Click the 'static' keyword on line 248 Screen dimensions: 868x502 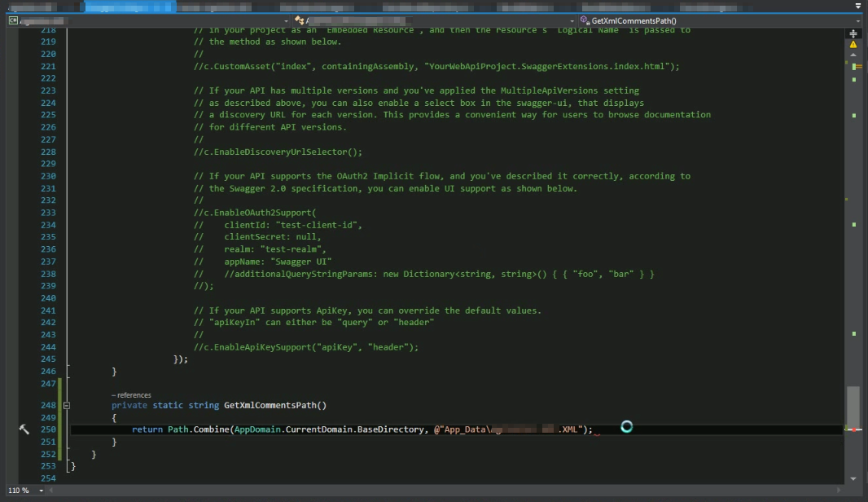(x=168, y=406)
